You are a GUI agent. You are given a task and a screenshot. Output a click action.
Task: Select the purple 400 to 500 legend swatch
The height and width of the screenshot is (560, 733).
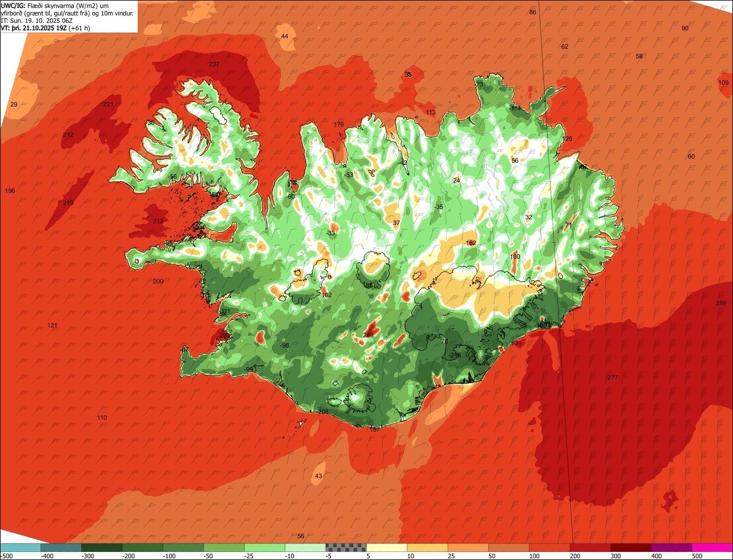pos(671,547)
